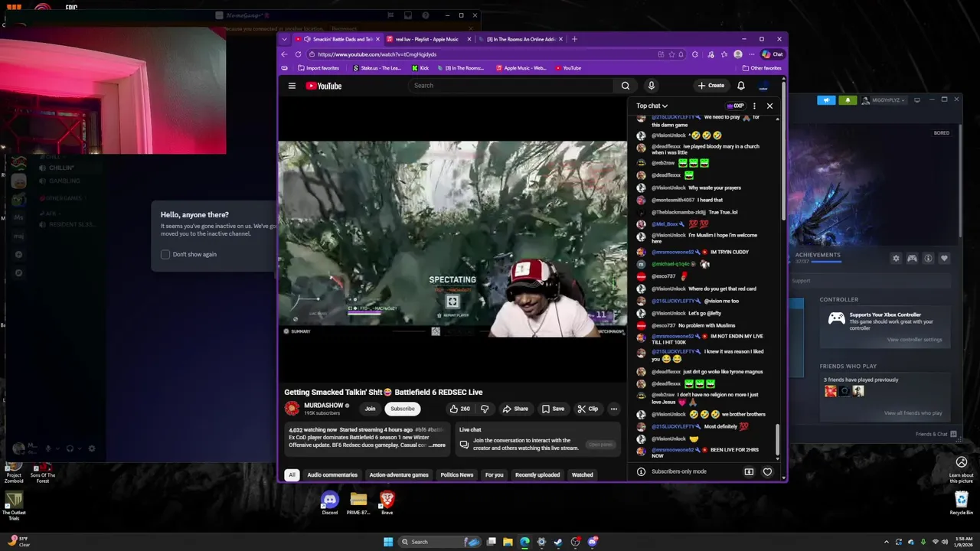Close the live chat panel with the X
The width and height of the screenshot is (980, 551).
click(769, 106)
